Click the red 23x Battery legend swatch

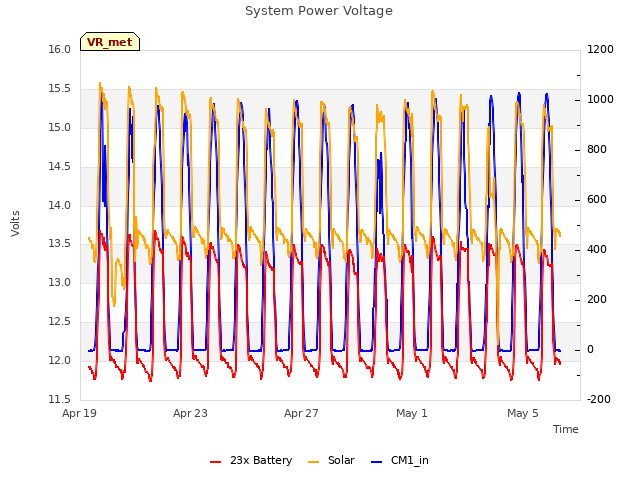[x=216, y=462]
